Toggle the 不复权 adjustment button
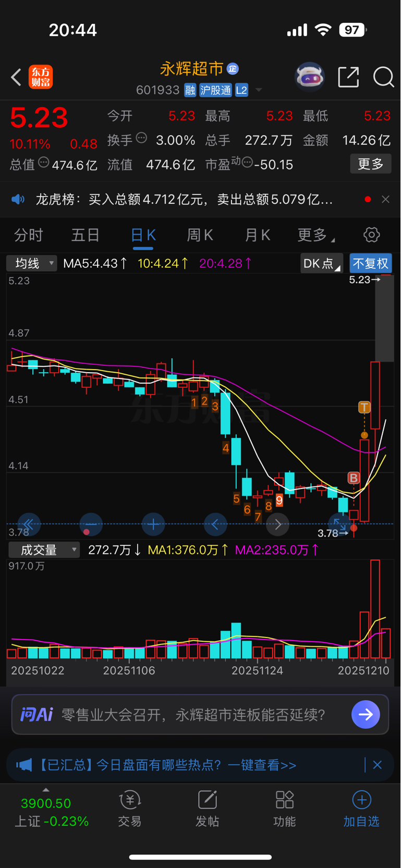The image size is (401, 868). (x=371, y=263)
